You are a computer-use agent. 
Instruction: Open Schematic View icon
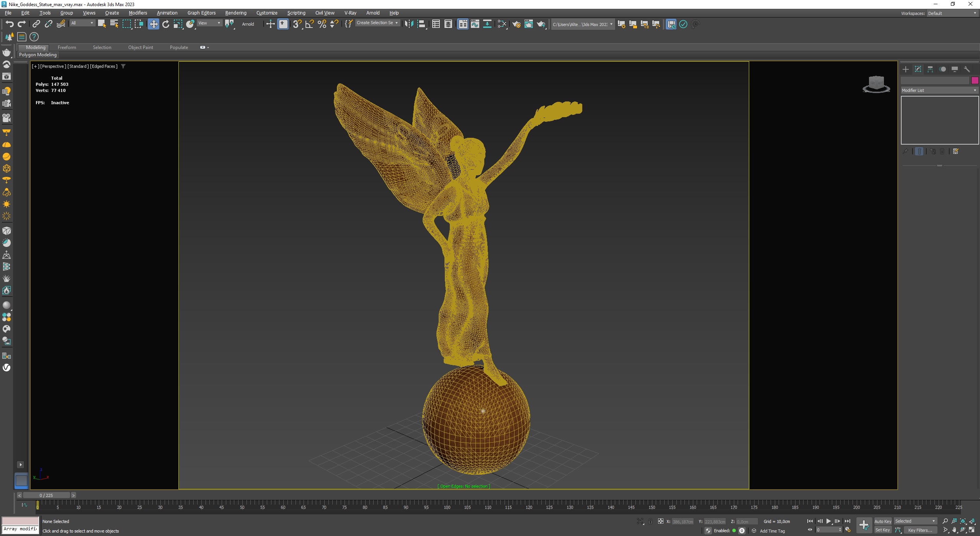487,24
